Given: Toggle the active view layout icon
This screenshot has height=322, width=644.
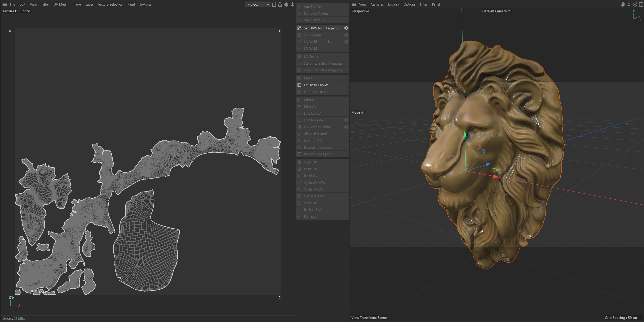Looking at the screenshot, I should [x=641, y=4].
